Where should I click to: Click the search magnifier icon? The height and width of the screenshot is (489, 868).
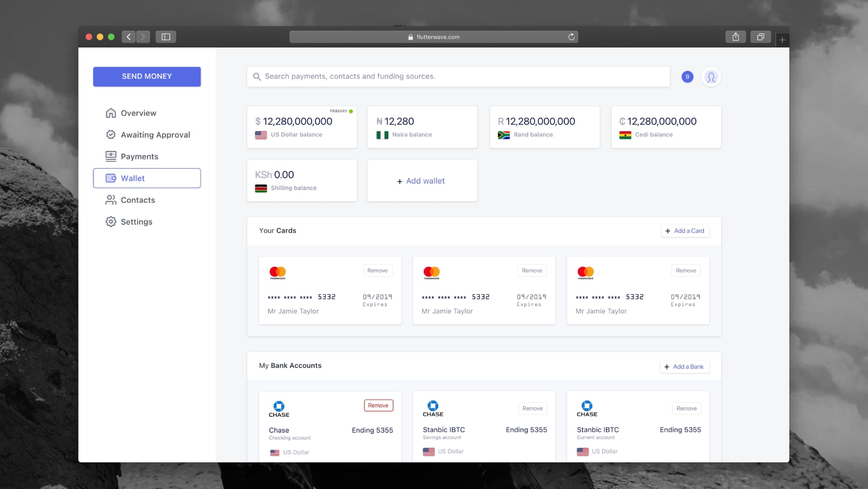[x=257, y=76]
